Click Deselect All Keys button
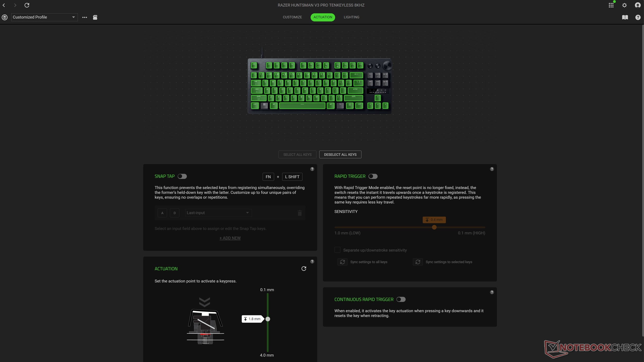644x362 pixels. (x=340, y=154)
